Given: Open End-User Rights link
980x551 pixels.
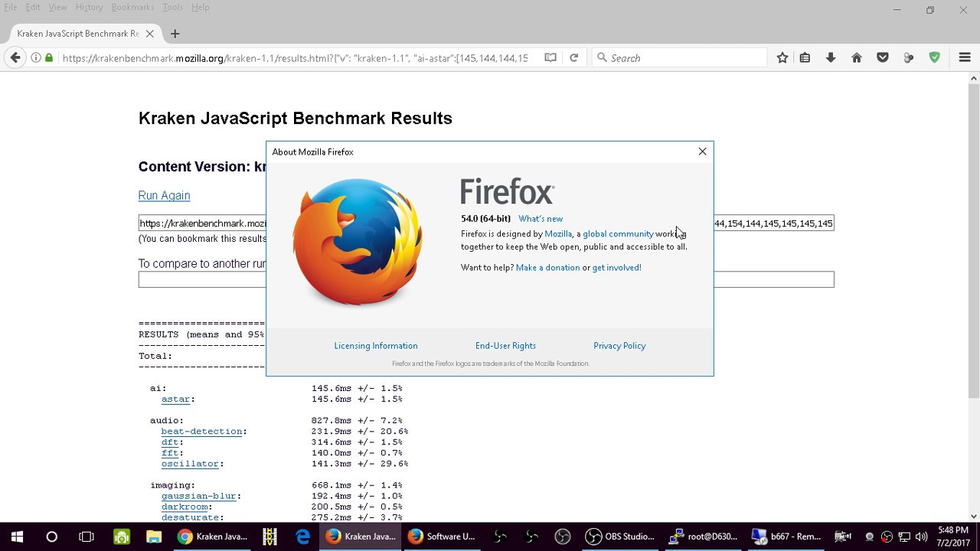Looking at the screenshot, I should click(505, 346).
